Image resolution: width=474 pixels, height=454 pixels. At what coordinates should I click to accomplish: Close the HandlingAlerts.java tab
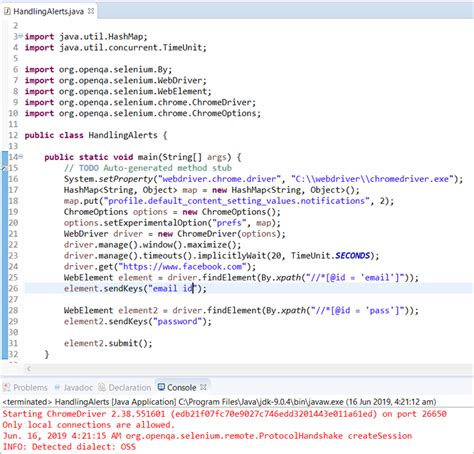tap(91, 11)
